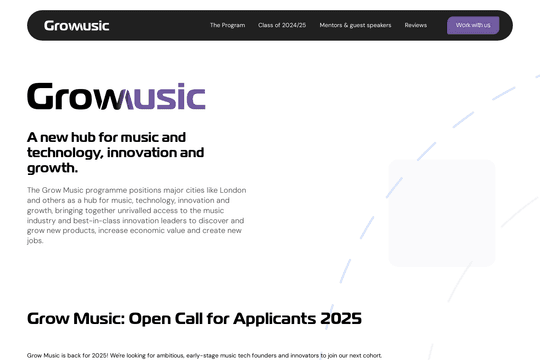Click the 'The Grow Music programme positions' paragraph
The width and height of the screenshot is (540, 360).
pos(137,215)
